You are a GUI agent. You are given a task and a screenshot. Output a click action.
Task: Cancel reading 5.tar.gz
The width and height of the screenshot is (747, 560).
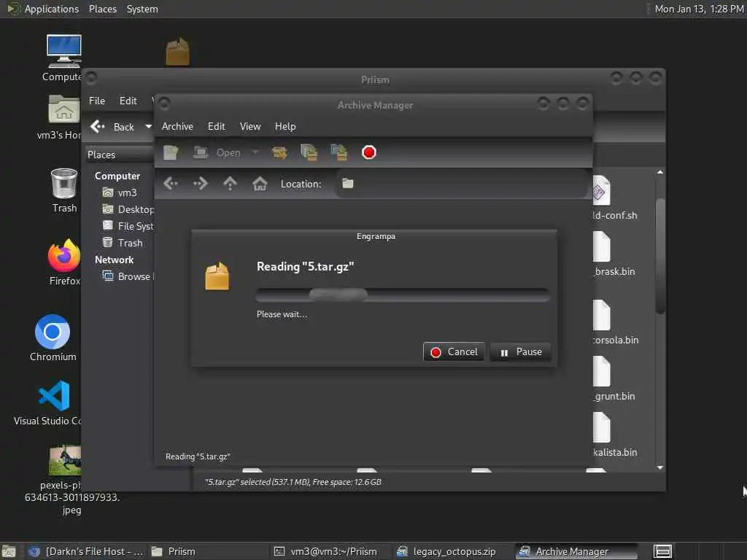(x=454, y=352)
